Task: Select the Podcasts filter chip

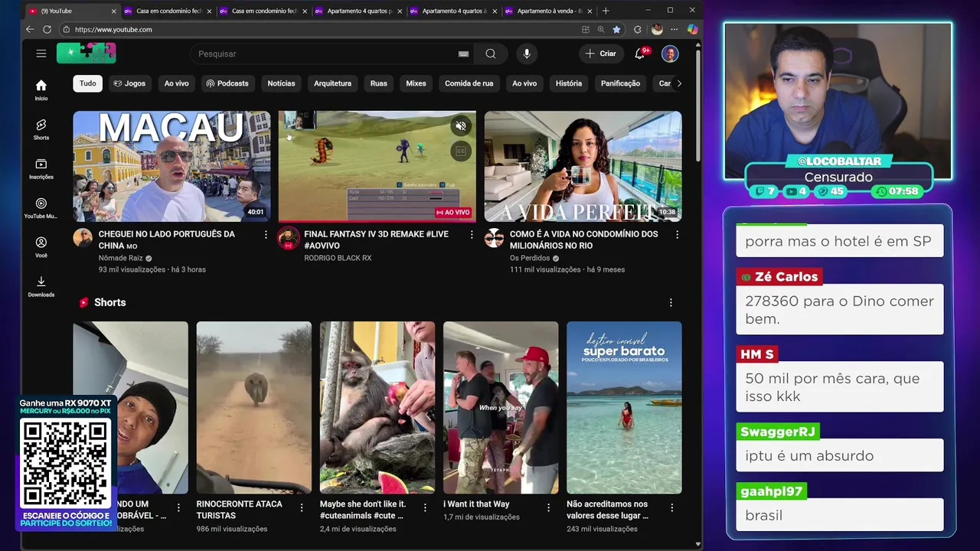Action: 227,83
